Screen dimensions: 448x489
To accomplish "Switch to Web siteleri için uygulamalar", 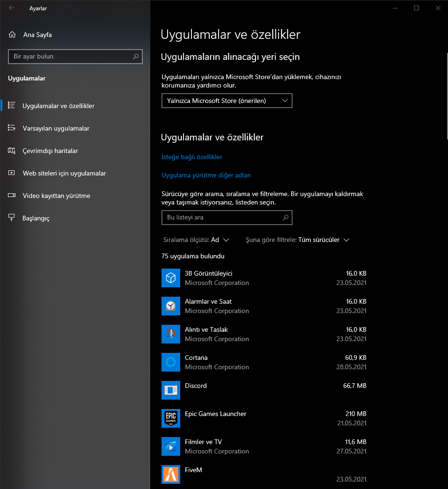I will [x=64, y=173].
